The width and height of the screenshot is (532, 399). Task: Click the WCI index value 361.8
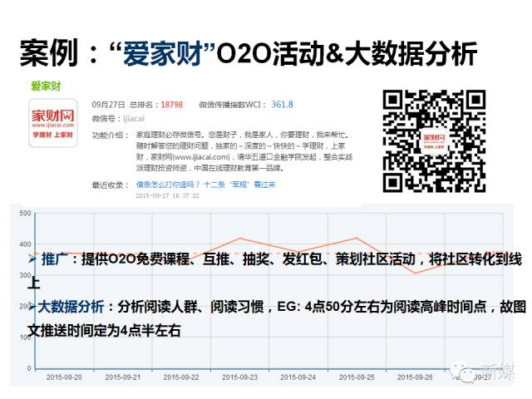click(x=282, y=105)
